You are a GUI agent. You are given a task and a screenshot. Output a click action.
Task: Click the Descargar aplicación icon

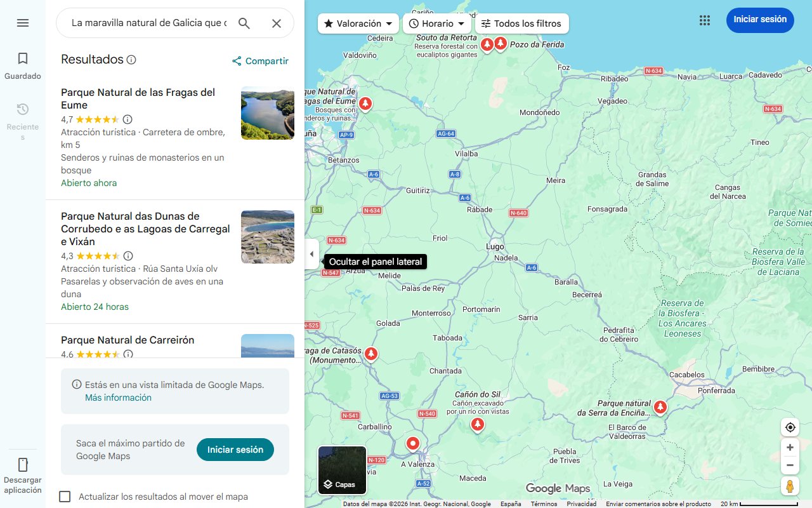[23, 465]
